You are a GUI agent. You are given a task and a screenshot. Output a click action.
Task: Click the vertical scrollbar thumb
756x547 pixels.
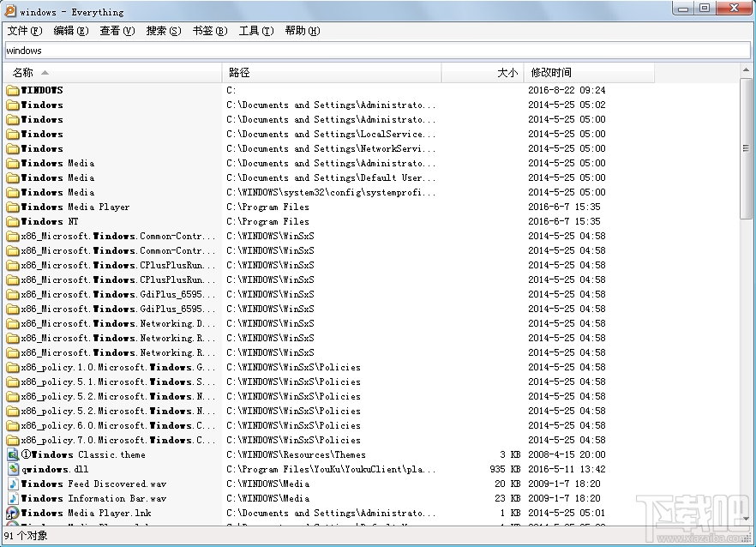[x=746, y=148]
